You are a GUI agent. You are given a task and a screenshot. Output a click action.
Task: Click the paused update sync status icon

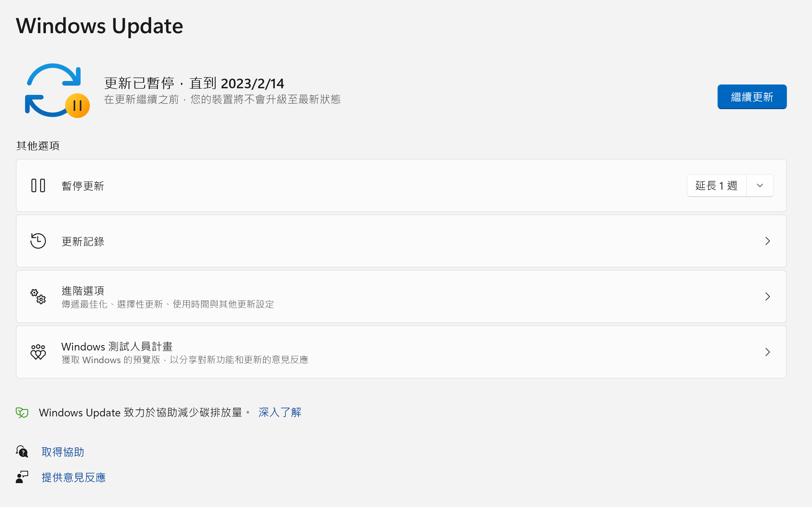57,91
